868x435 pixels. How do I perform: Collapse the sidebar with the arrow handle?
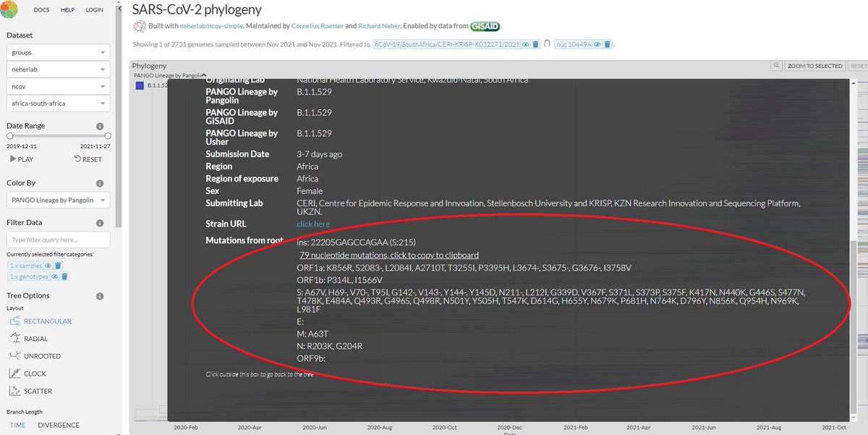(x=120, y=9)
